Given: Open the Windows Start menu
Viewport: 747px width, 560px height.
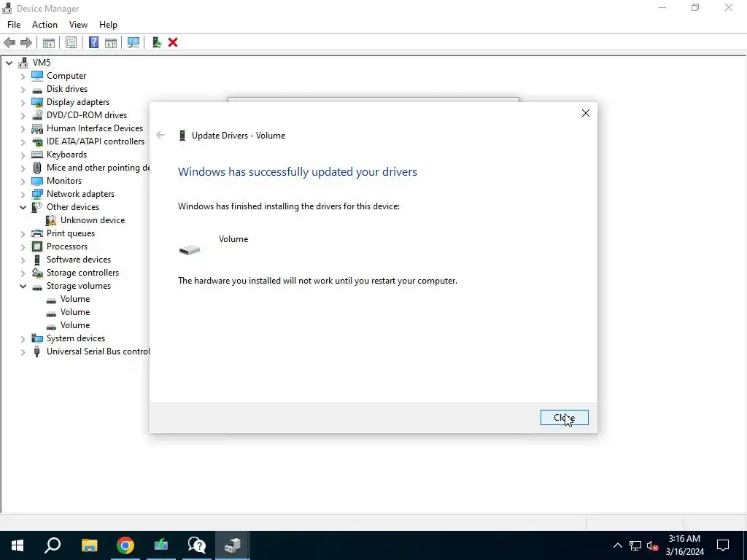Looking at the screenshot, I should coord(18,545).
